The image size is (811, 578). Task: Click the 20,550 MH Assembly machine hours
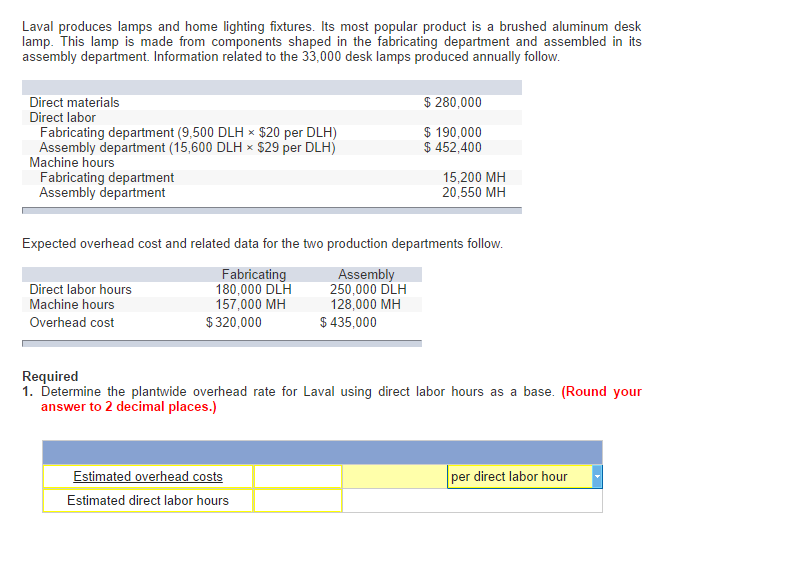coord(474,192)
